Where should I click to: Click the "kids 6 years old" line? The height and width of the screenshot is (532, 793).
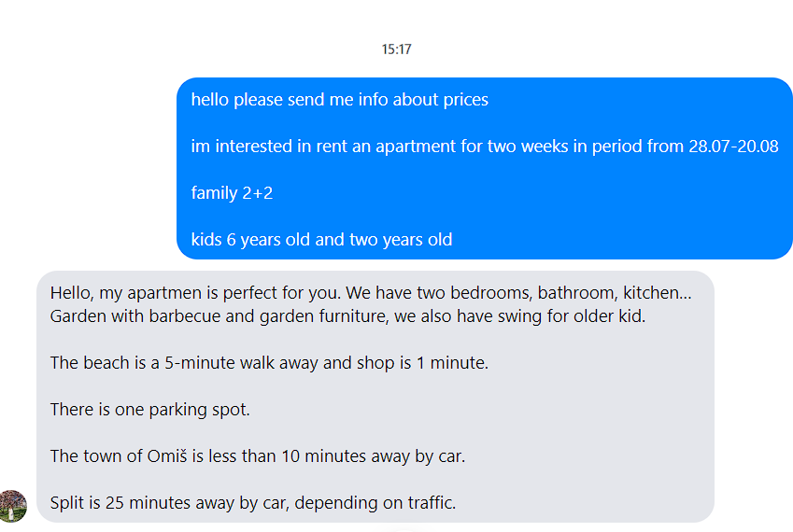click(x=321, y=240)
